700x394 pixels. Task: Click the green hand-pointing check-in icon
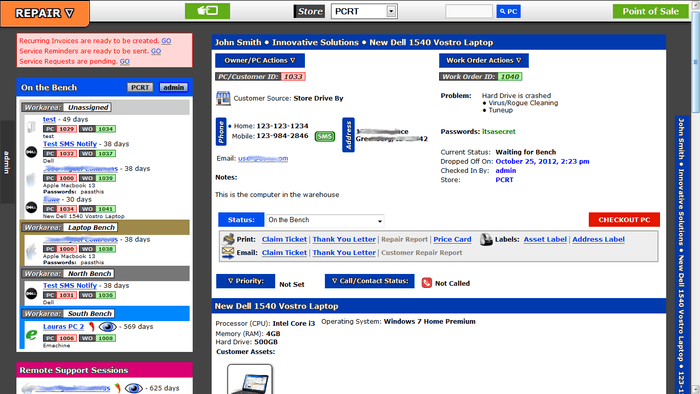tap(208, 11)
